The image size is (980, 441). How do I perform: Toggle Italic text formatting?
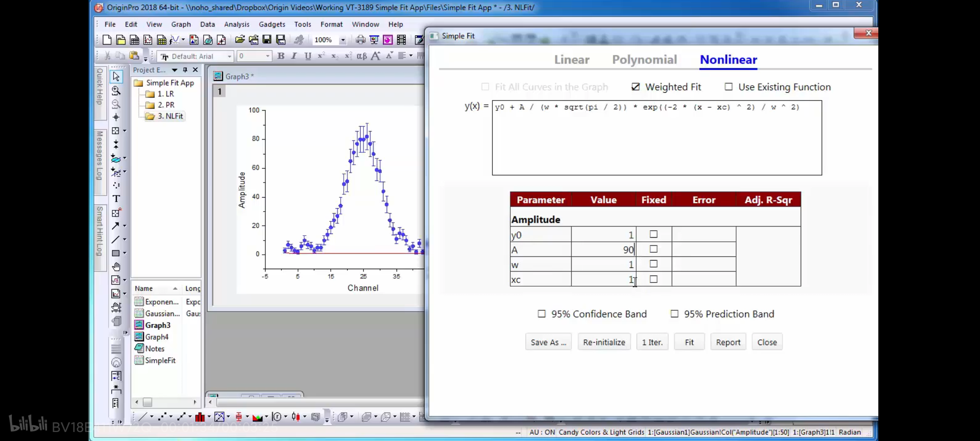click(294, 56)
